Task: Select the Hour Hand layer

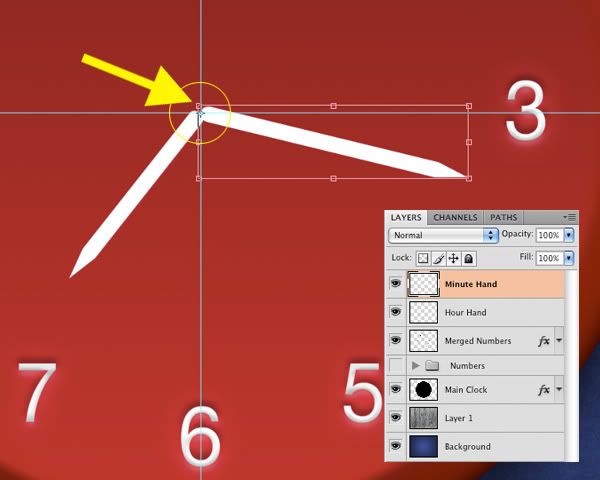Action: 465,313
